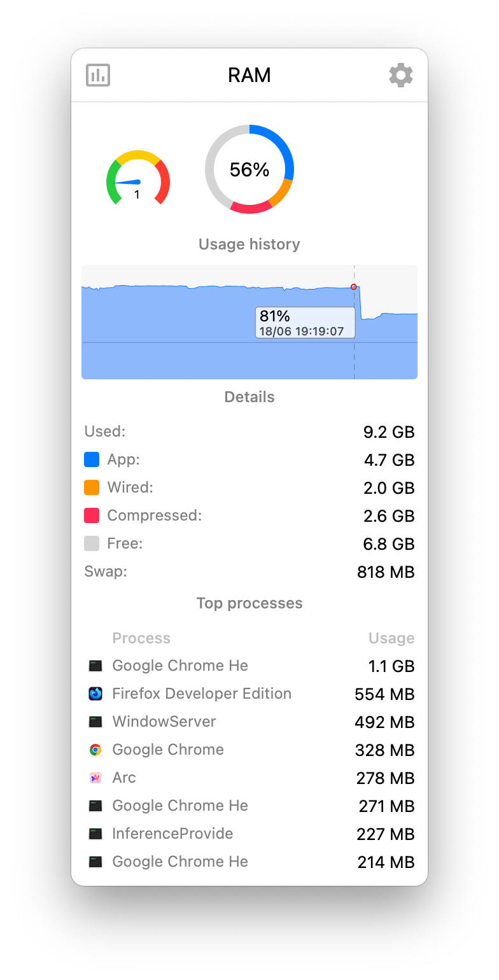Select the Compressed memory pink swatch
This screenshot has height=980, width=499.
pyautogui.click(x=92, y=515)
